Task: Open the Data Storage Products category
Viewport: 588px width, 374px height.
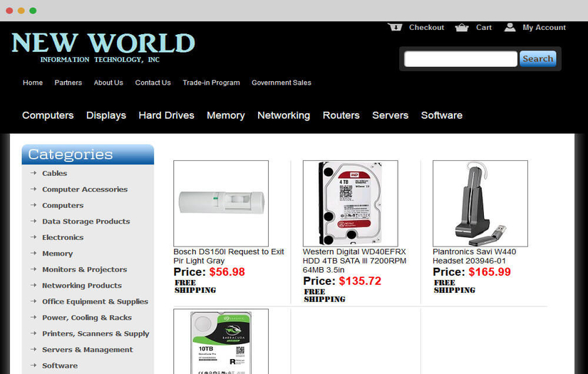Action: pyautogui.click(x=86, y=222)
